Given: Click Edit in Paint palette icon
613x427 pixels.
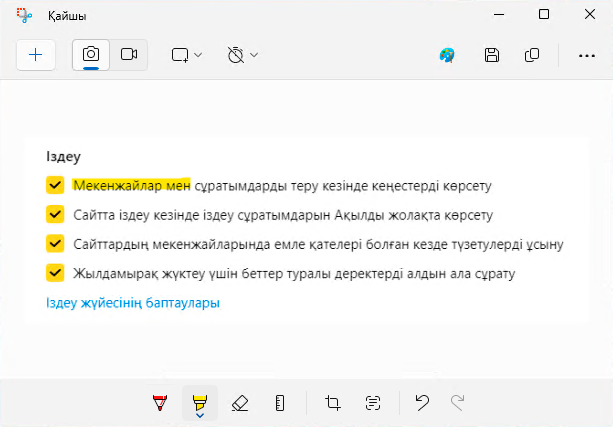Looking at the screenshot, I should (448, 55).
